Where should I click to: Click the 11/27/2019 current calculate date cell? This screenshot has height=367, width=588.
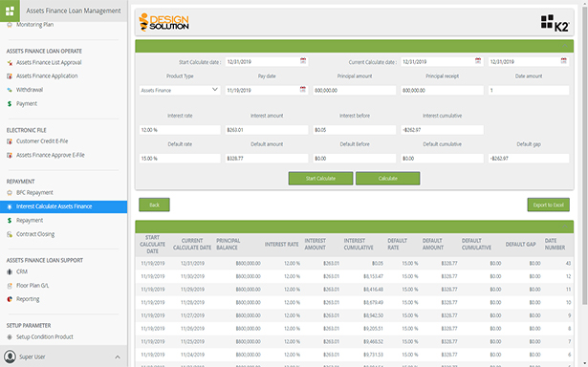click(192, 315)
